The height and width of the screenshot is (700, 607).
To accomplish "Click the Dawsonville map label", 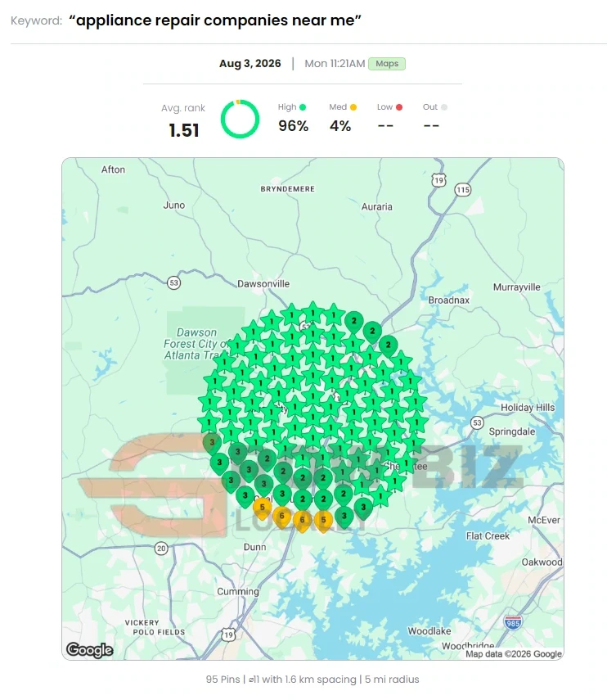I will pos(263,284).
